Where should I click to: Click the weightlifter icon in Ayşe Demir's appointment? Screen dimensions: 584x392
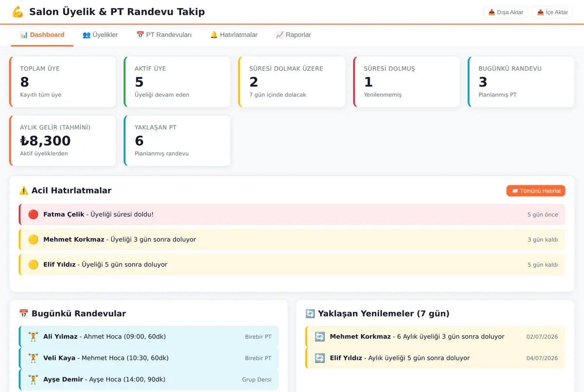[x=33, y=379]
